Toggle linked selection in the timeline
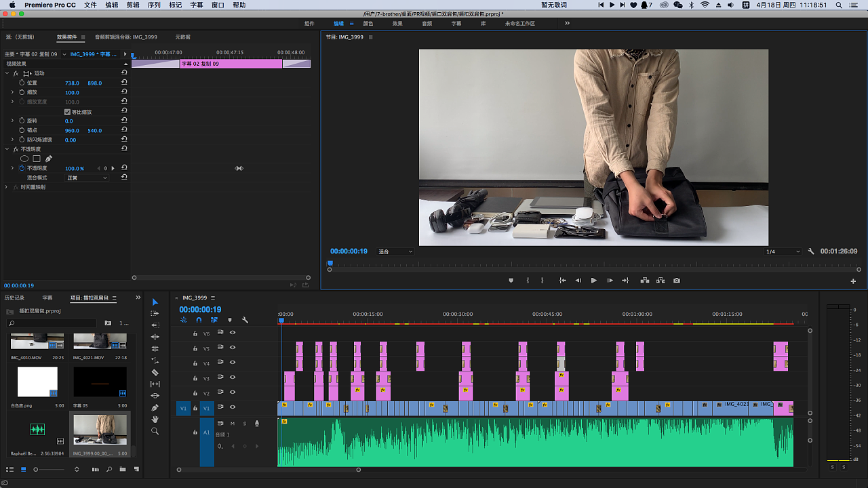Viewport: 868px width, 488px height. pyautogui.click(x=214, y=320)
